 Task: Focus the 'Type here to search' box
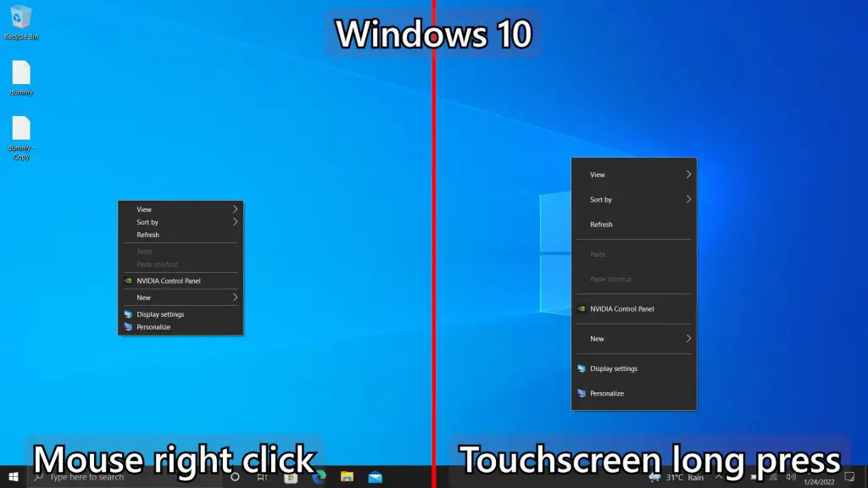click(125, 477)
